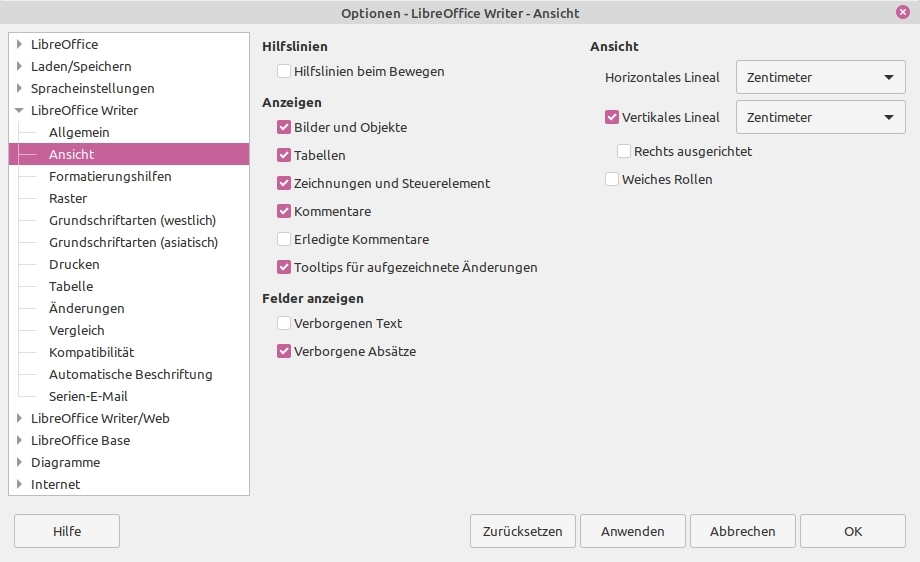Enable Hilfslinien beim Bewegen checkbox
920x562 pixels.
click(x=284, y=71)
